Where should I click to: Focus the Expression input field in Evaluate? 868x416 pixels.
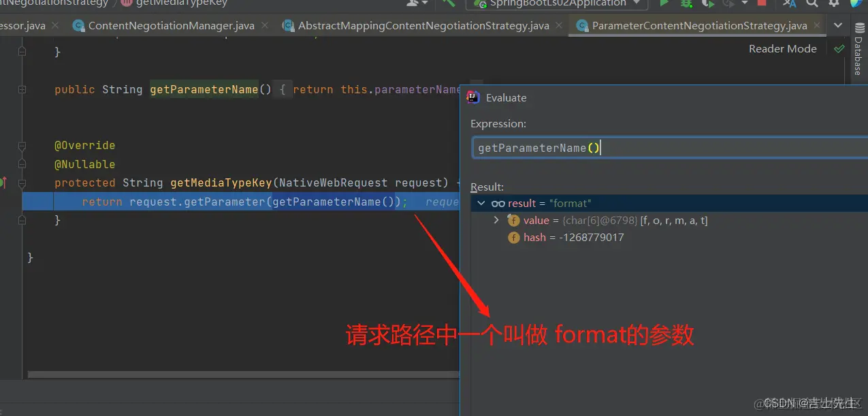point(669,148)
